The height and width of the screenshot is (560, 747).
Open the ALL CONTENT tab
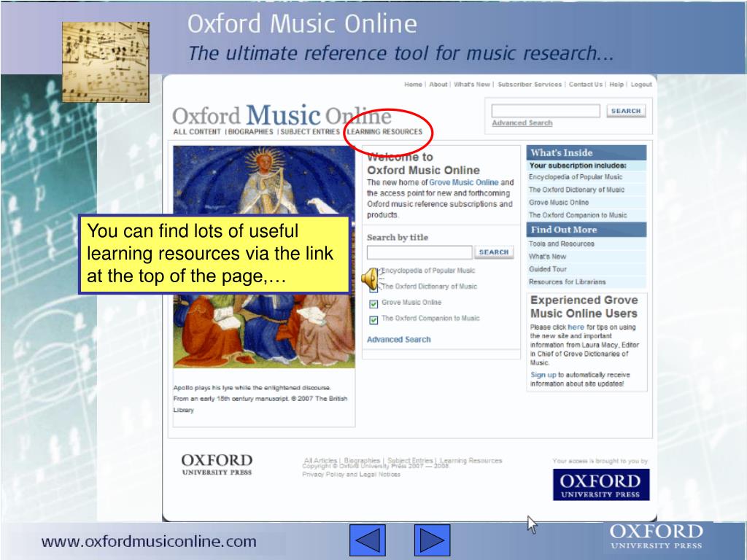point(197,132)
